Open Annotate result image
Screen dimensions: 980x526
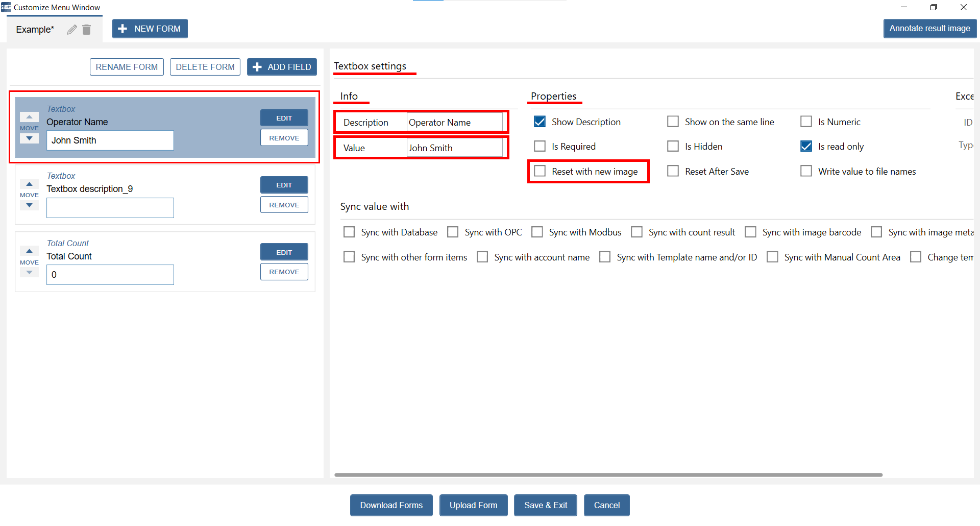(x=929, y=29)
